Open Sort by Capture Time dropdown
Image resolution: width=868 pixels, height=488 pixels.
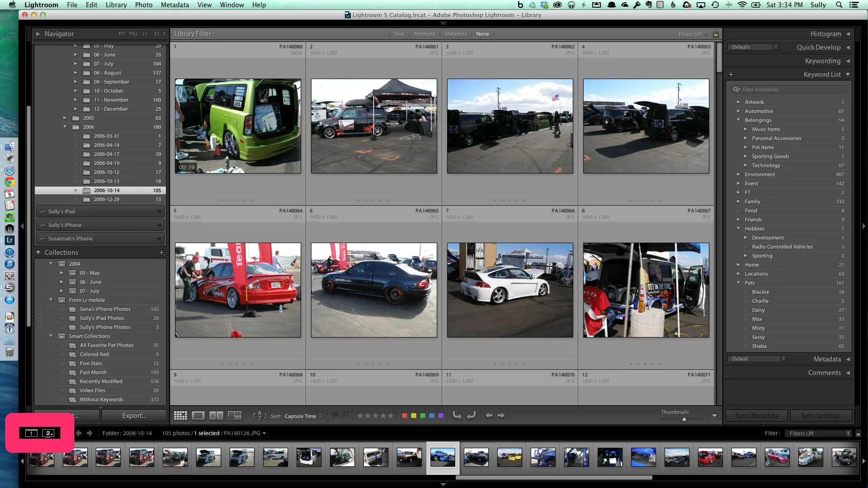[303, 416]
